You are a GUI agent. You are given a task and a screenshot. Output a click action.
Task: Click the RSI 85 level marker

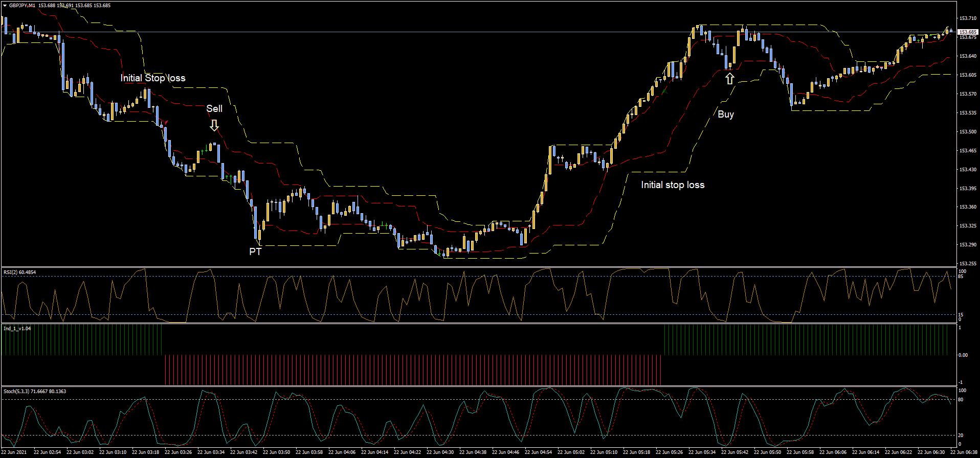click(961, 277)
